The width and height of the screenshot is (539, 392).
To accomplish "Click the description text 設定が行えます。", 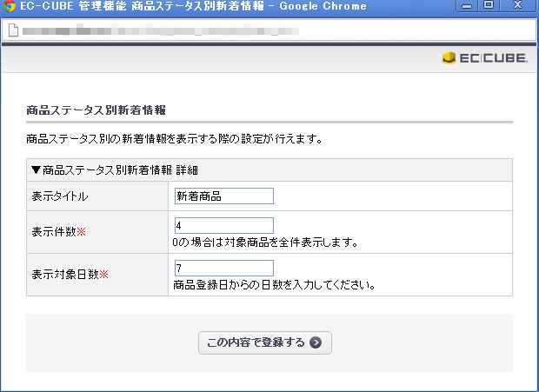I will click(x=282, y=139).
